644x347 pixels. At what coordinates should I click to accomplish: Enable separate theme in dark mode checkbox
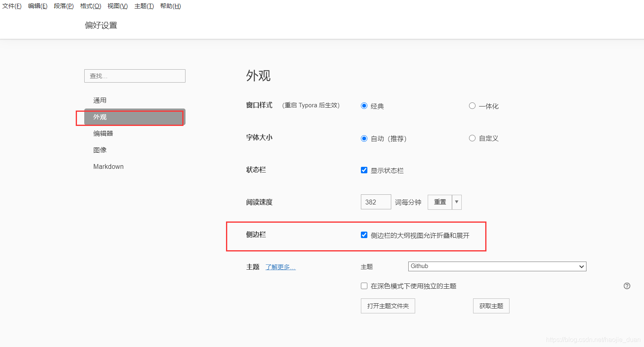[364, 286]
